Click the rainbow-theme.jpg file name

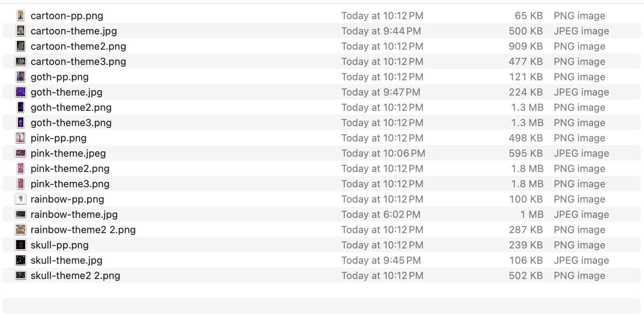pos(74,215)
